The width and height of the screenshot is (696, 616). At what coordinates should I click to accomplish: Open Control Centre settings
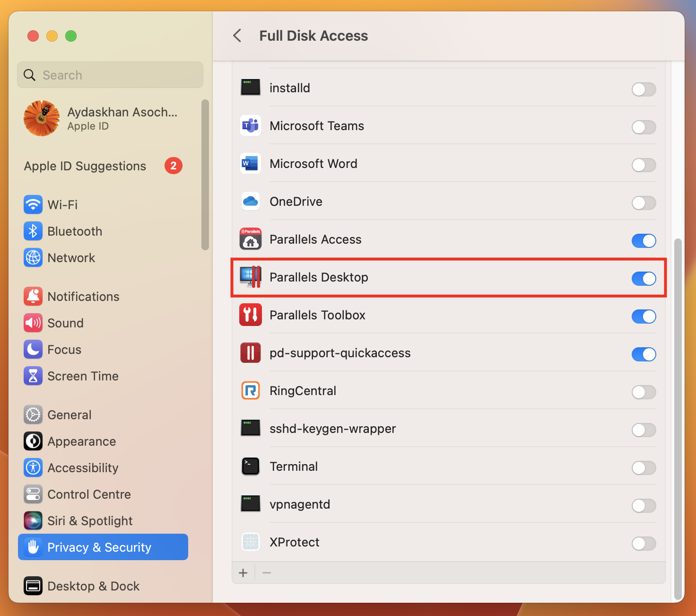[103, 494]
